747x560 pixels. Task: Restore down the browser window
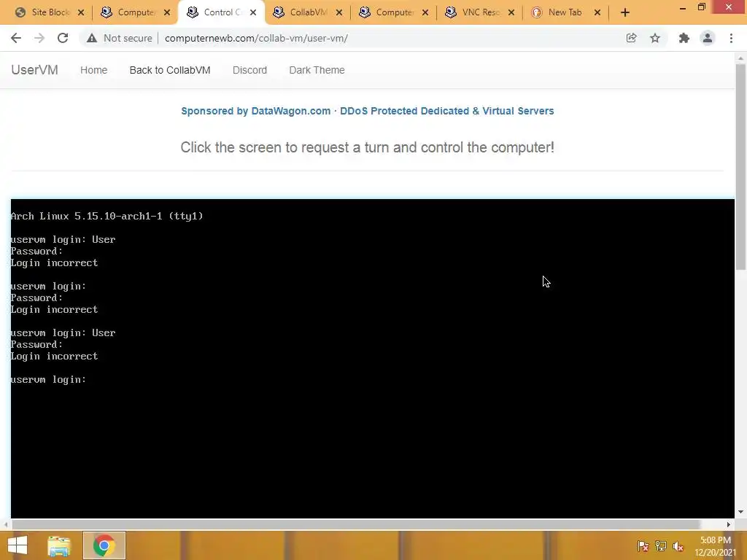(x=701, y=7)
